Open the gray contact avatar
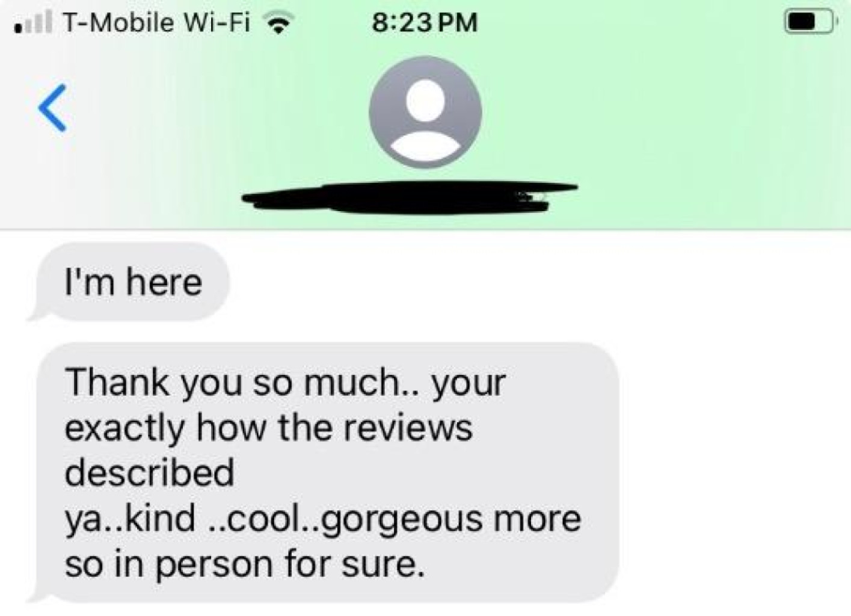The width and height of the screenshot is (851, 616). [x=425, y=112]
